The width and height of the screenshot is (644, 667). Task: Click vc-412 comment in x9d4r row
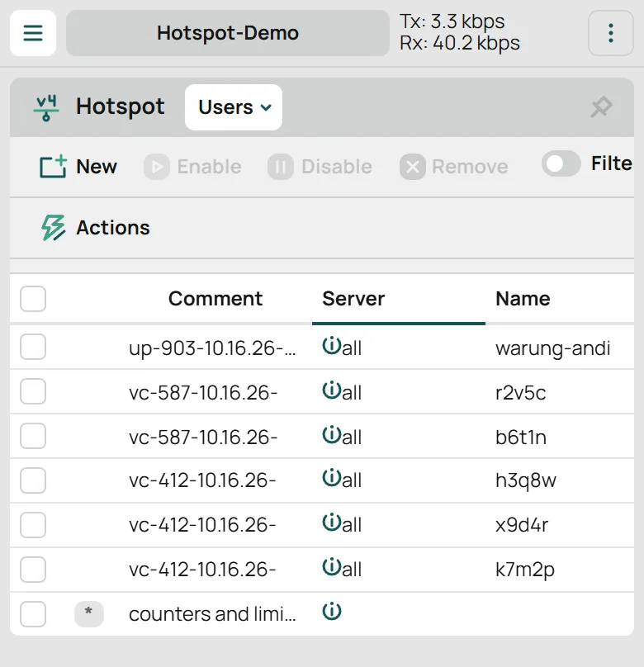202,525
